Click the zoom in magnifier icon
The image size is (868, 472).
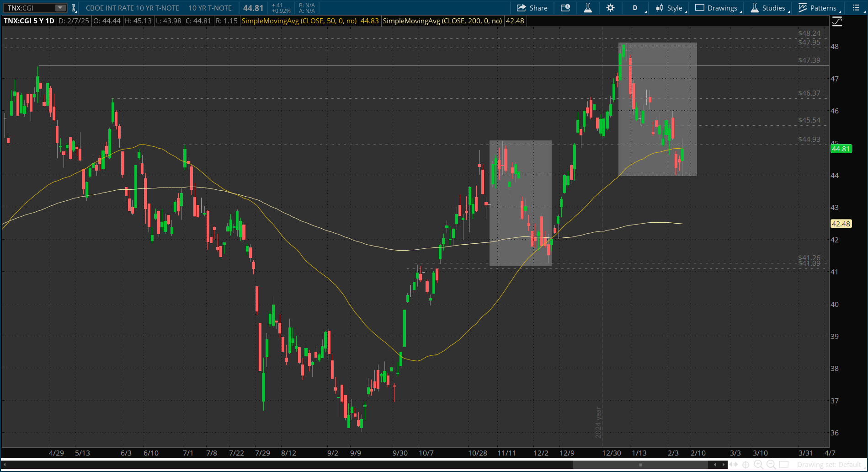click(758, 465)
